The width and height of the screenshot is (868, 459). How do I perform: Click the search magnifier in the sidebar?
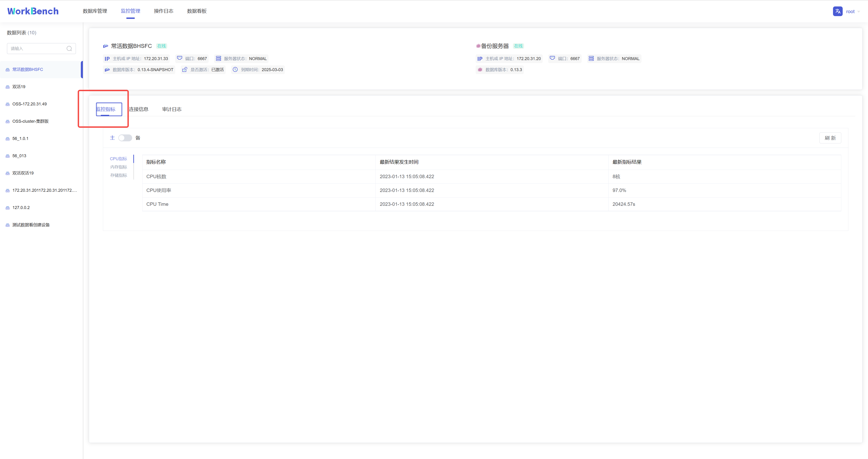(x=69, y=48)
